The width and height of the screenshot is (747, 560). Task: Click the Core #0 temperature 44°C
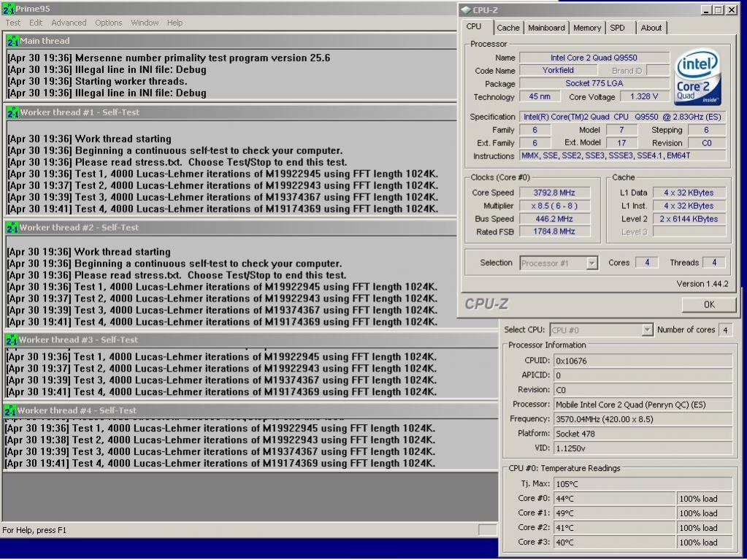point(614,499)
